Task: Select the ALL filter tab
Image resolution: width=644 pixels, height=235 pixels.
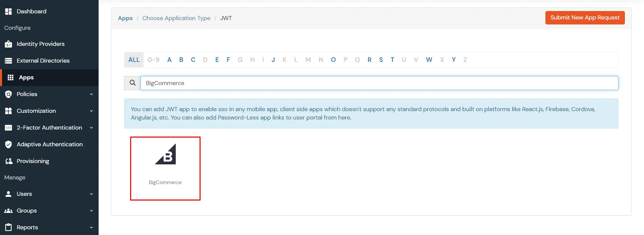Action: pos(134,60)
